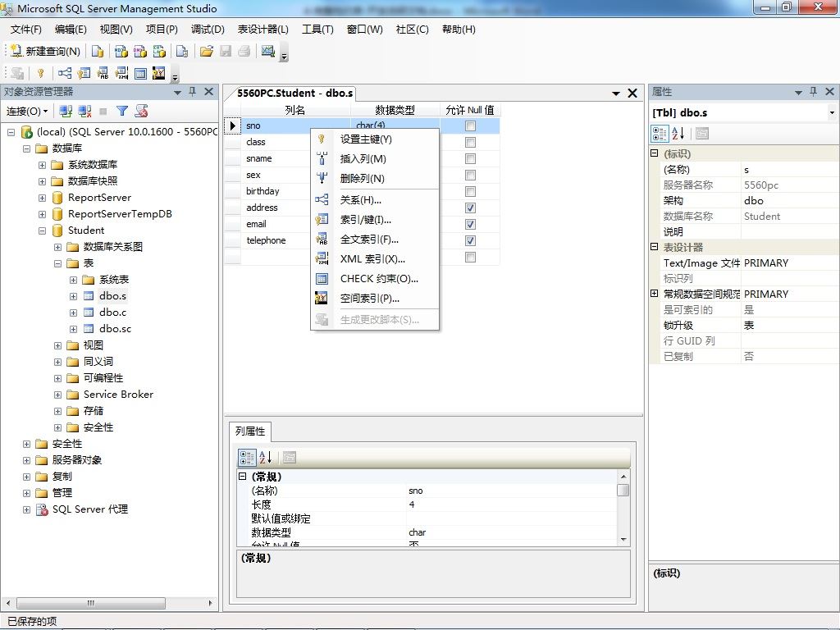Click the telephone column name cell
This screenshot has width=840, height=630.
[x=276, y=240]
